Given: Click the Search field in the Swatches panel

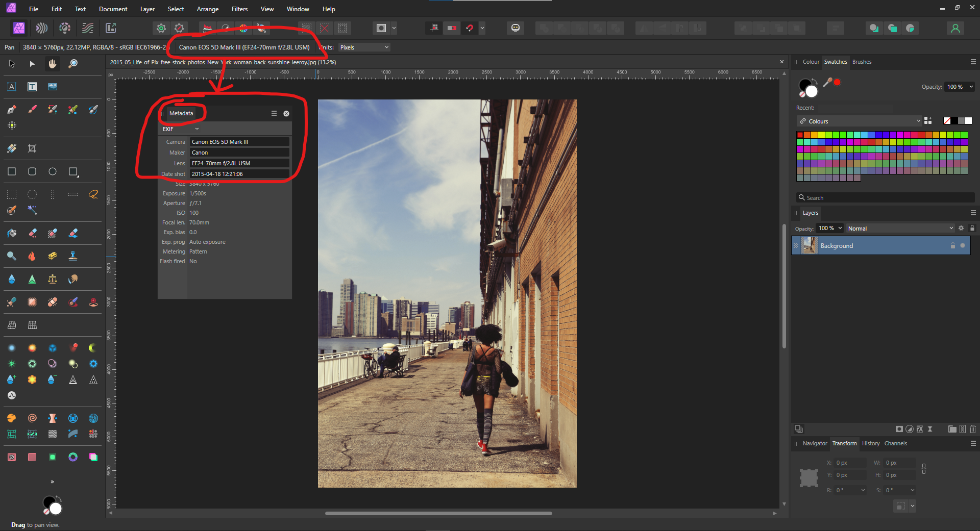Looking at the screenshot, I should pos(885,197).
